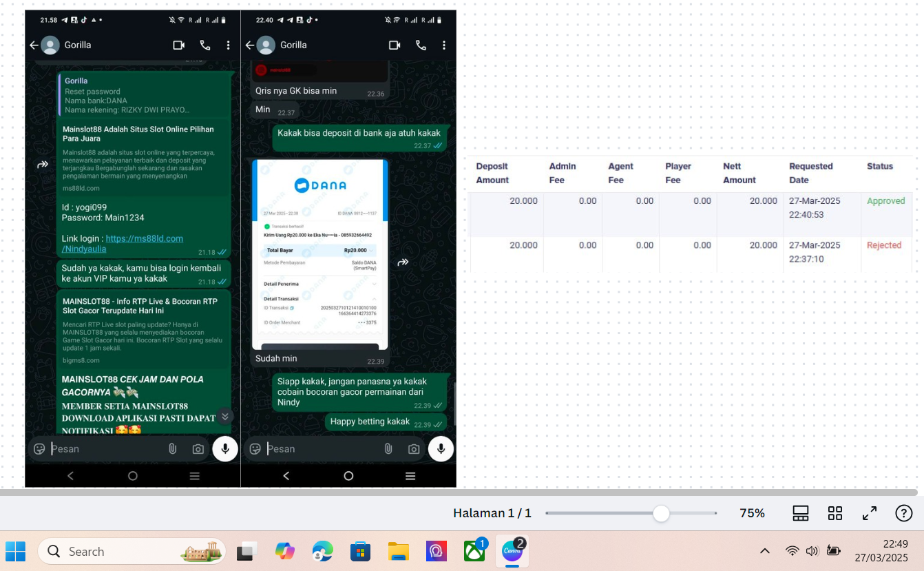
Task: Click the 22:37:10 requested date cell
Action: (x=815, y=252)
